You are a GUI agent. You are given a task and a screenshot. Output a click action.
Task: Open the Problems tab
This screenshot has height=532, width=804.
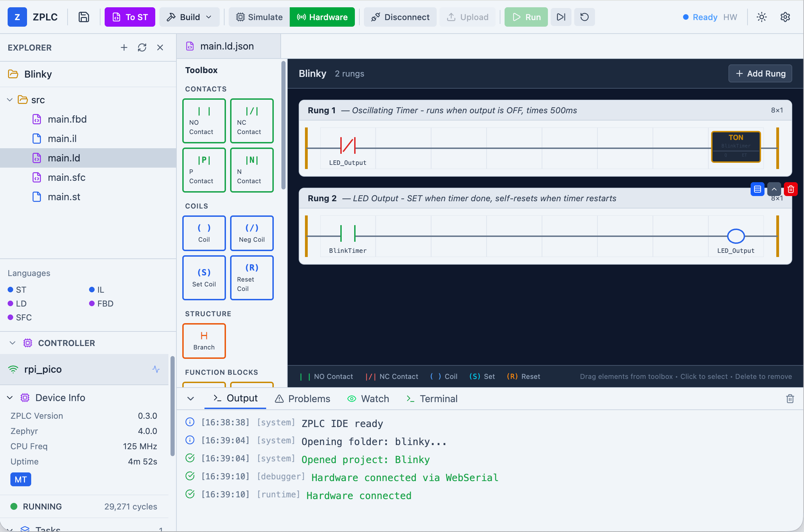(302, 399)
